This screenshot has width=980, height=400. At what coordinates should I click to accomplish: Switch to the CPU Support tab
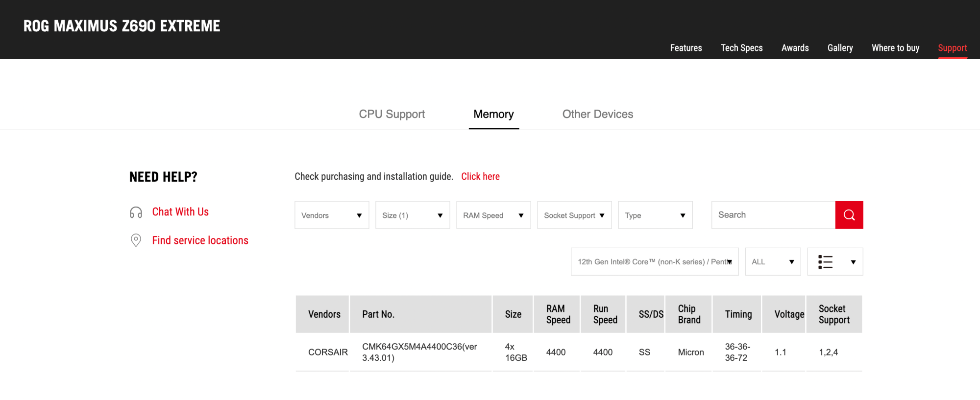point(392,114)
